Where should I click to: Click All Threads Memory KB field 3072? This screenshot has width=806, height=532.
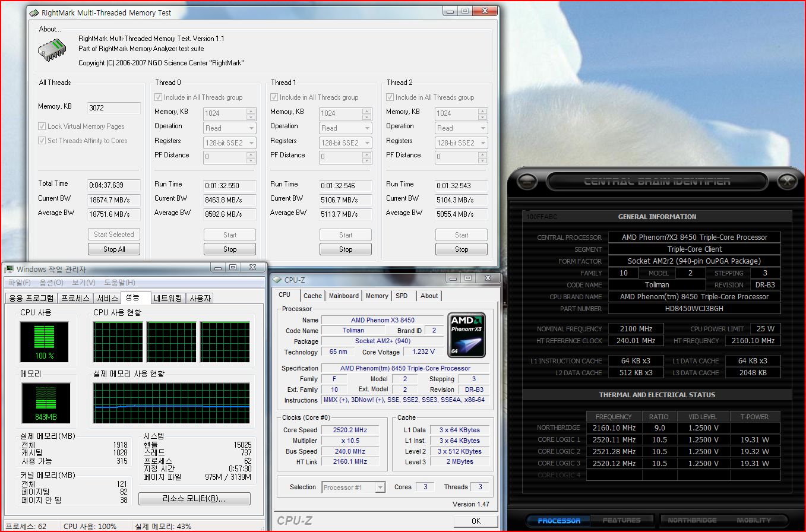tap(114, 108)
